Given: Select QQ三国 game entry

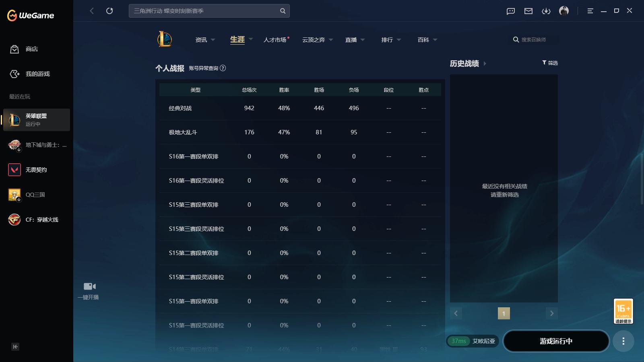Looking at the screenshot, I should 37,195.
